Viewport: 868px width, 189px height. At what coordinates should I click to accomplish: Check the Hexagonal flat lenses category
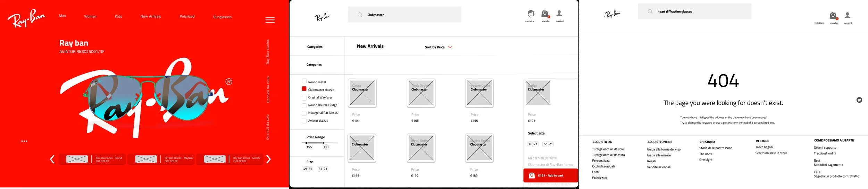click(304, 113)
